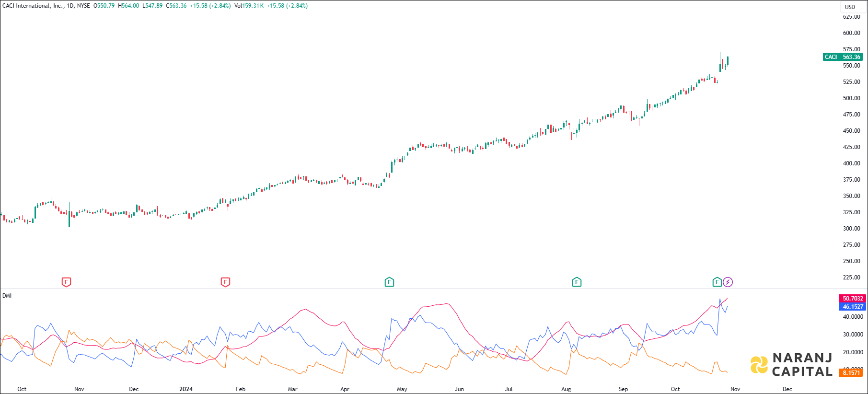
Task: Click the yellow Naranj Capital logo icon
Action: (x=759, y=365)
